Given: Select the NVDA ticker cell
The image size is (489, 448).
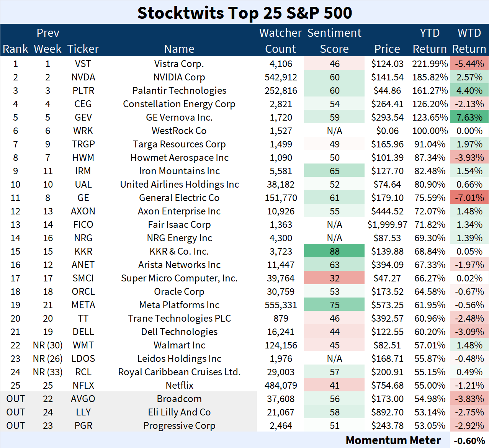Looking at the screenshot, I should [x=83, y=77].
